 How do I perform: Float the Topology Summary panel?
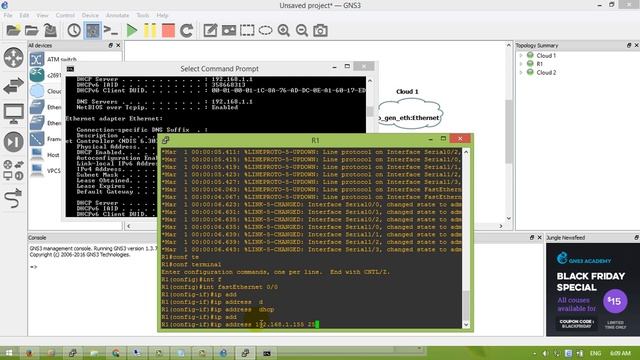[x=629, y=45]
